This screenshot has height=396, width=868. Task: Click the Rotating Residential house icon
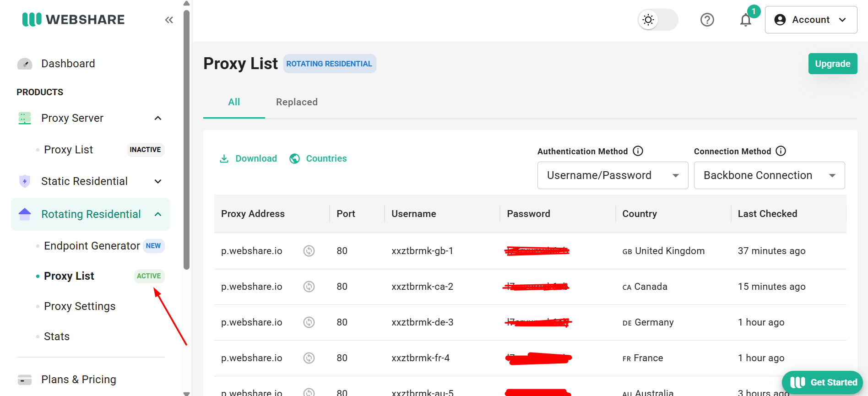pos(25,214)
